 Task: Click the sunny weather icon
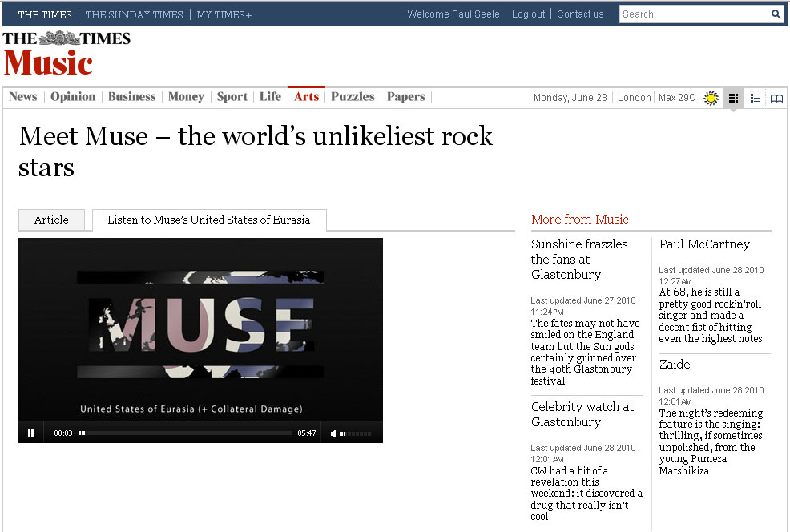pyautogui.click(x=711, y=98)
